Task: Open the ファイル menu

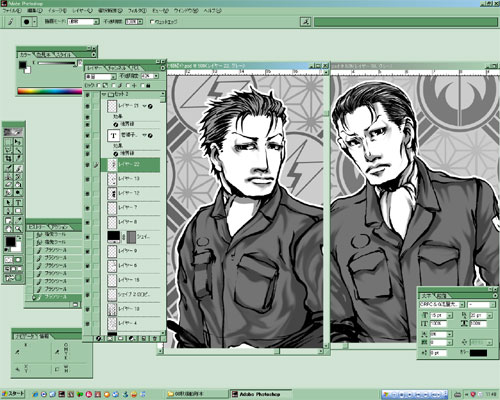Action: (x=11, y=11)
